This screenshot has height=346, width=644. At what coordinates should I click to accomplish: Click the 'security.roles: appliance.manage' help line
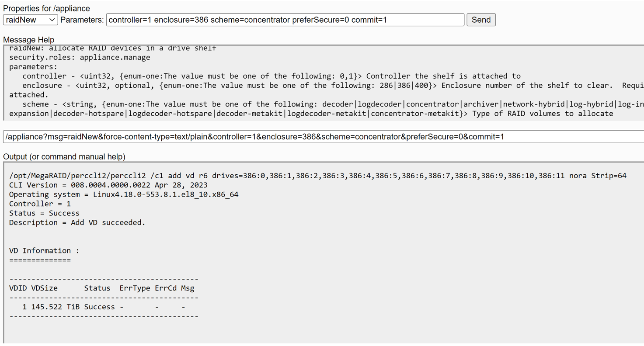(x=80, y=57)
